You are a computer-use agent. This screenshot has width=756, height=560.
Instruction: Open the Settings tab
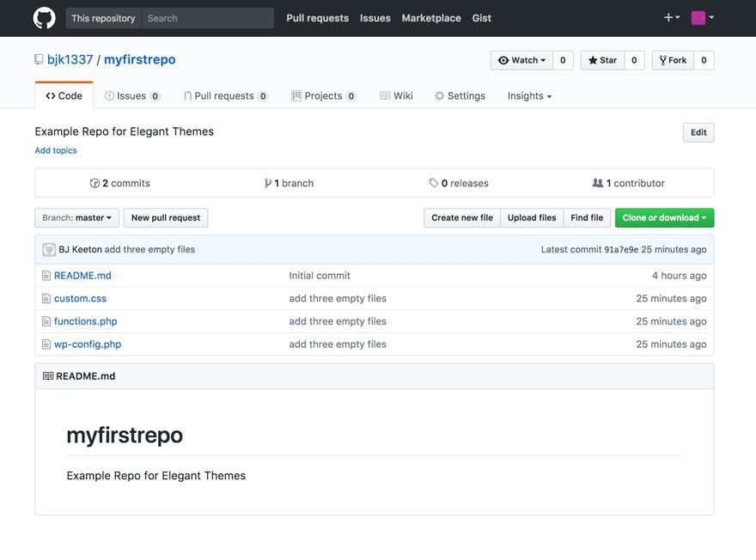click(x=460, y=96)
